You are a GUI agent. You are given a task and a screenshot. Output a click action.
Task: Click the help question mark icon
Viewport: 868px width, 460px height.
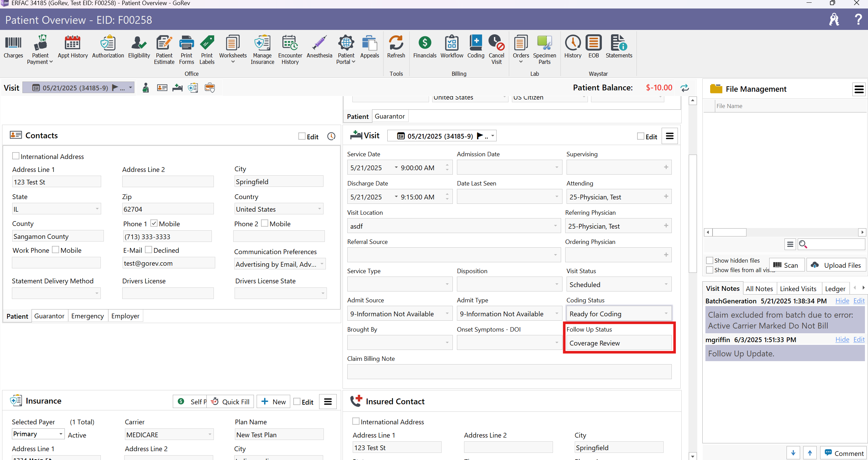(x=858, y=19)
